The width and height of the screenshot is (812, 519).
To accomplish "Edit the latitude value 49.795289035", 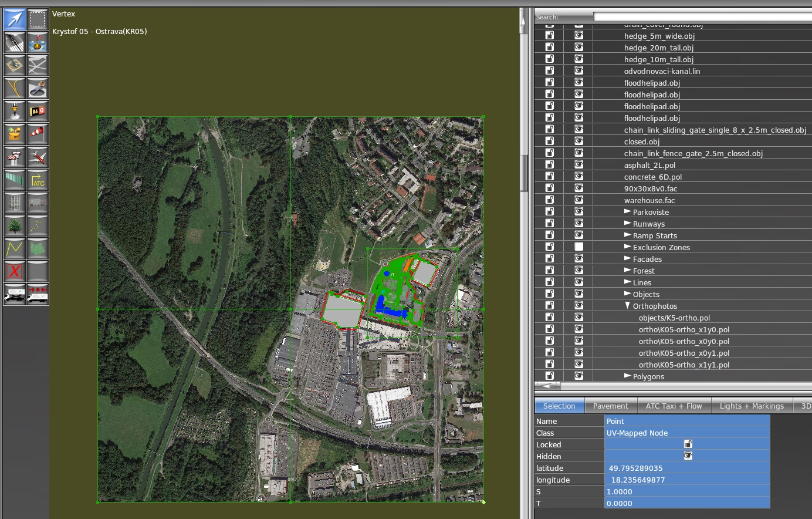I will pos(687,468).
